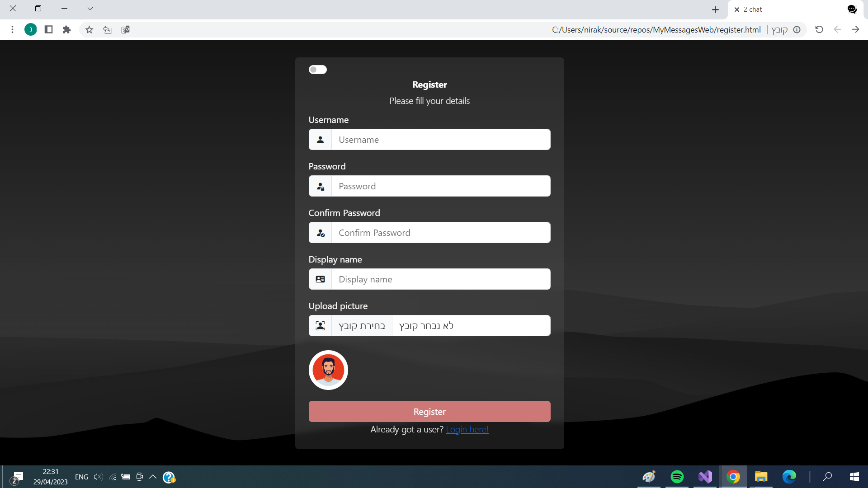The height and width of the screenshot is (488, 868).
Task: Open a new browser tab
Action: click(715, 9)
